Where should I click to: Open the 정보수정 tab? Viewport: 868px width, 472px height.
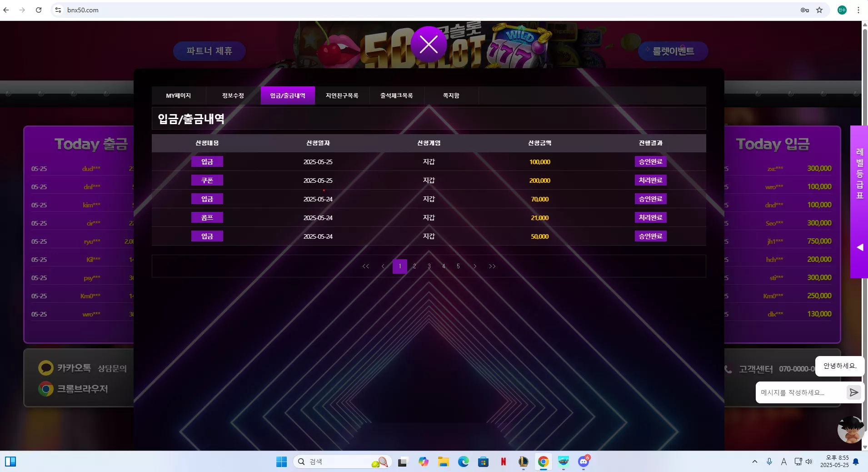point(233,95)
